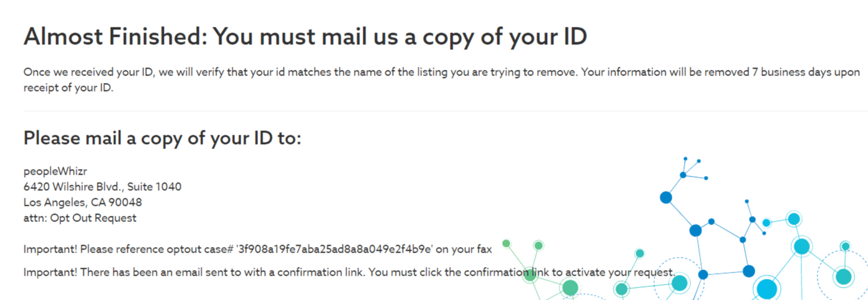The image size is (868, 300).
Task: Select the dotted dark-green node of the graphic
Action: tap(507, 243)
